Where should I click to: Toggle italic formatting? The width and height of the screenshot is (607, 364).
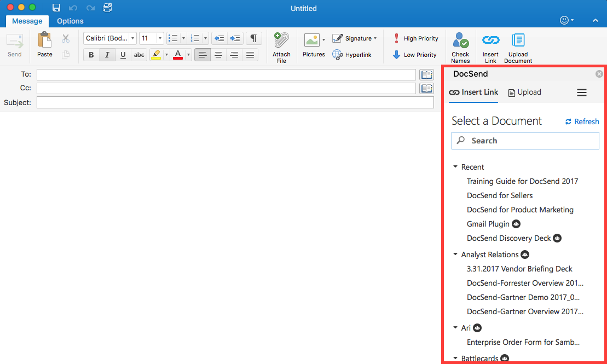[x=107, y=55]
